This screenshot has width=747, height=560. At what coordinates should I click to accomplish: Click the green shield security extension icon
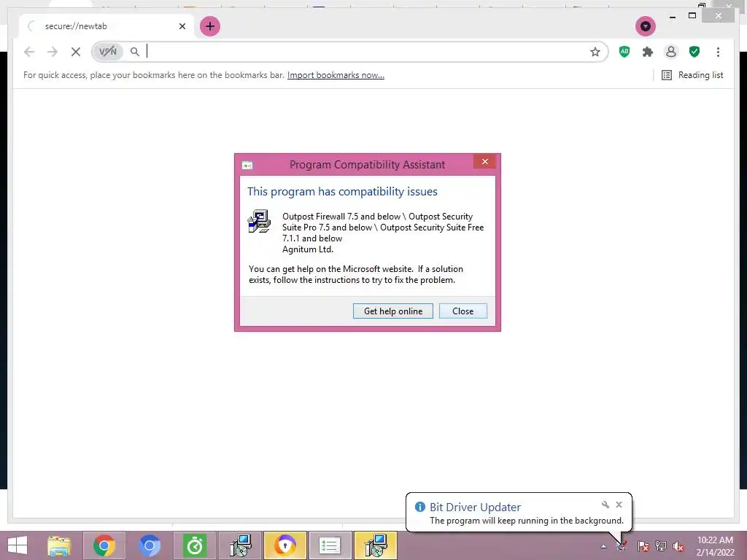[x=694, y=52]
